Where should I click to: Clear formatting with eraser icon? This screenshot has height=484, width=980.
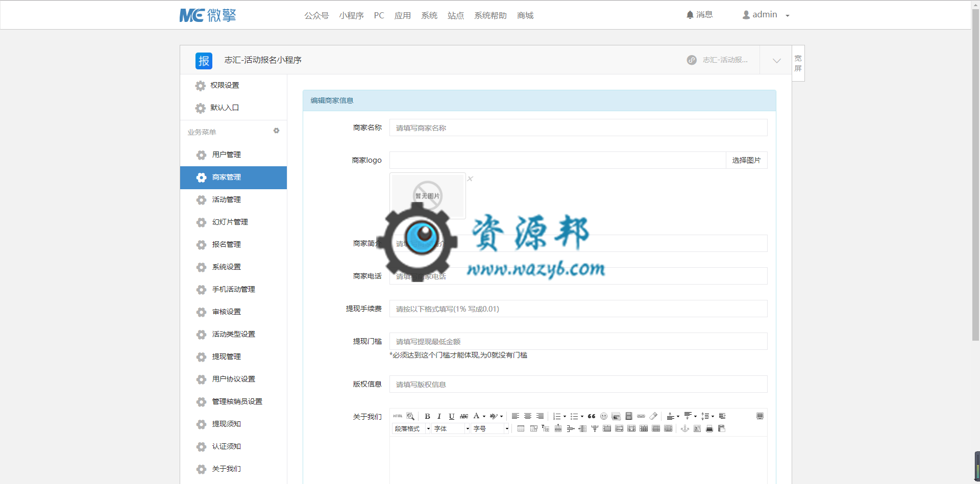pyautogui.click(x=653, y=416)
